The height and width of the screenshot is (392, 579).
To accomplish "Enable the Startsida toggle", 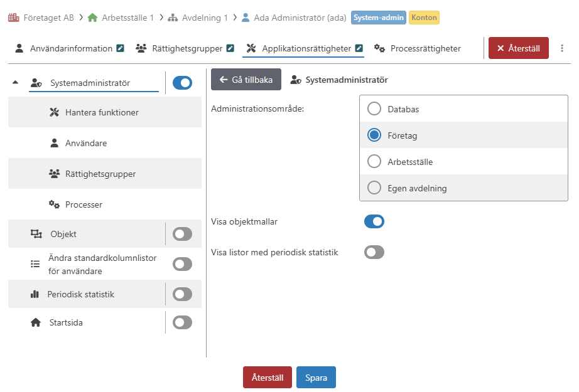I will tap(182, 322).
